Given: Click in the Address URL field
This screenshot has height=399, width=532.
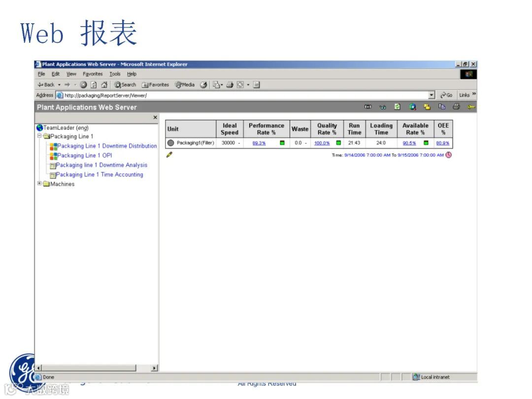Looking at the screenshot, I should tap(242, 96).
